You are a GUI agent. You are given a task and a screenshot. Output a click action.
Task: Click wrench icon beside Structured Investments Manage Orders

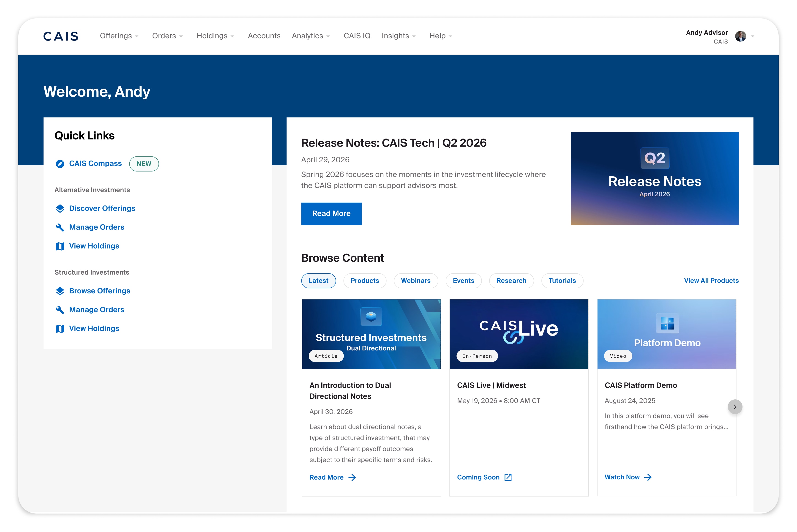coord(60,310)
